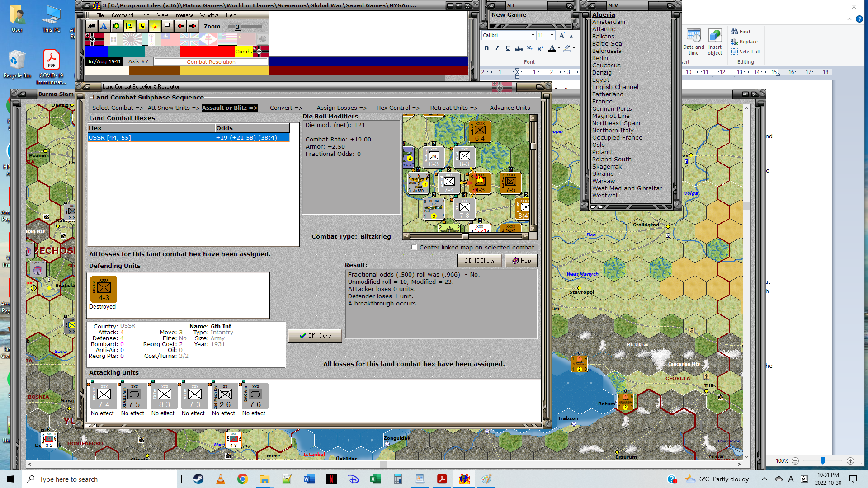Open the 2-D-10 Charts button

click(x=479, y=261)
